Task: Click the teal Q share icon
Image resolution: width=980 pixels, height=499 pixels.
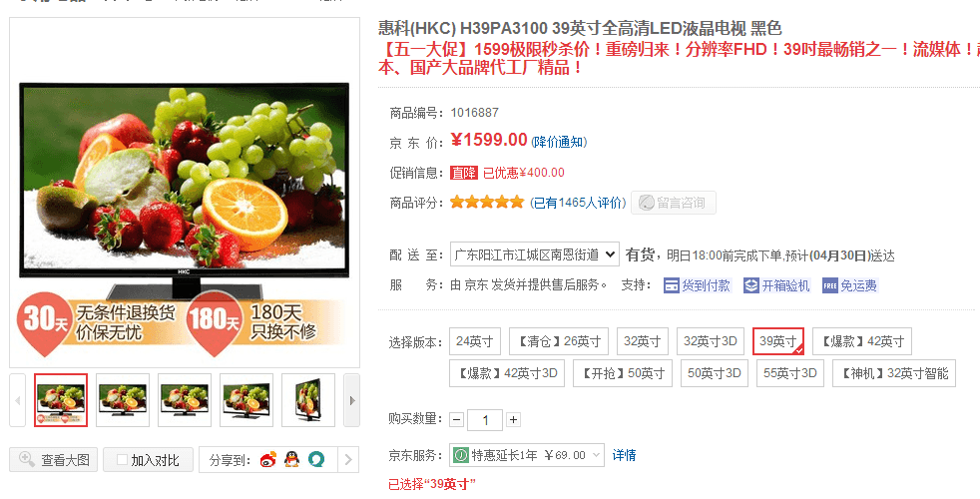Action: click(316, 460)
